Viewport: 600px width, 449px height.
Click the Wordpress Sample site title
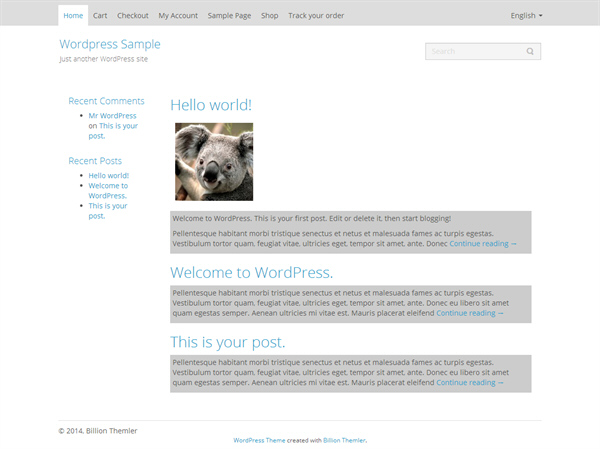coord(110,44)
